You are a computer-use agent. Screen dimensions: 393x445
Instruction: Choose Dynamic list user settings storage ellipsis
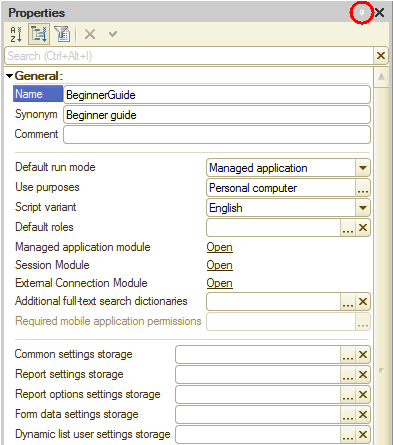tap(348, 435)
